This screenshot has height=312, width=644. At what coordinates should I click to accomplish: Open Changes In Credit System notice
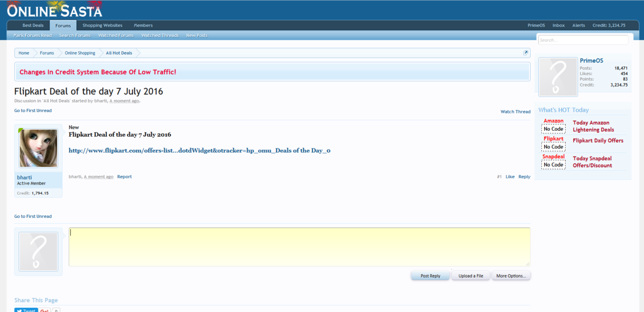(98, 72)
